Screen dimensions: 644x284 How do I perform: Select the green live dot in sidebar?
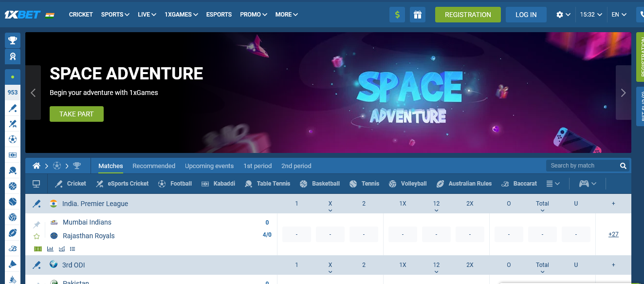(13, 76)
